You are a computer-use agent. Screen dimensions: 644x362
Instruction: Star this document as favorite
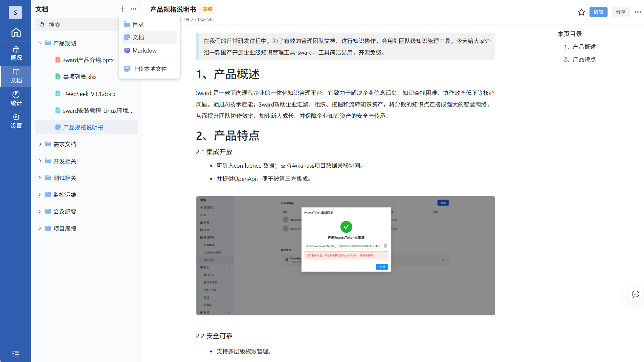click(x=581, y=12)
